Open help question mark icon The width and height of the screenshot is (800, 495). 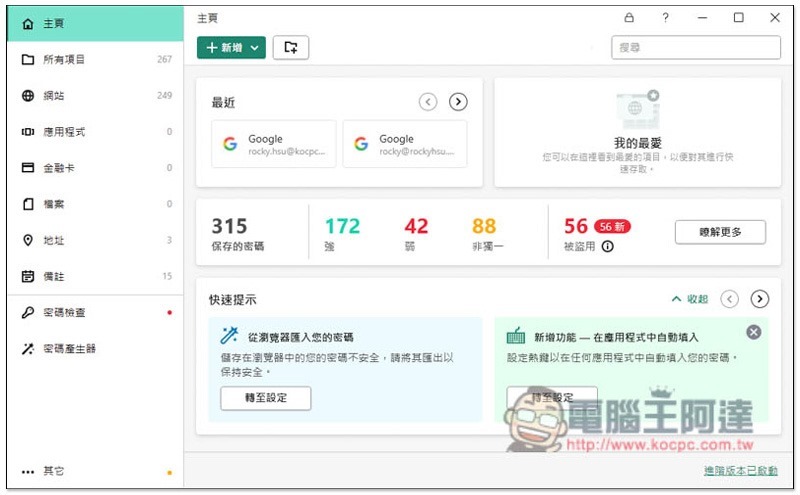coord(666,18)
